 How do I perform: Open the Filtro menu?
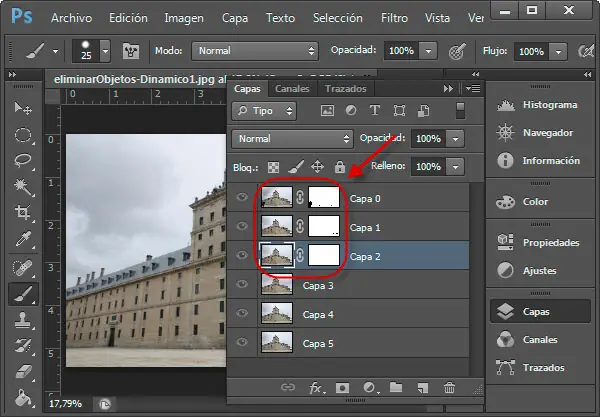pyautogui.click(x=394, y=18)
